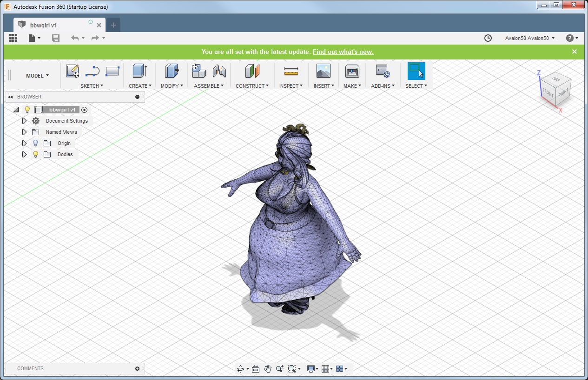This screenshot has height=380, width=588.
Task: Open the Grid and Snaps dropdown
Action: tap(327, 369)
